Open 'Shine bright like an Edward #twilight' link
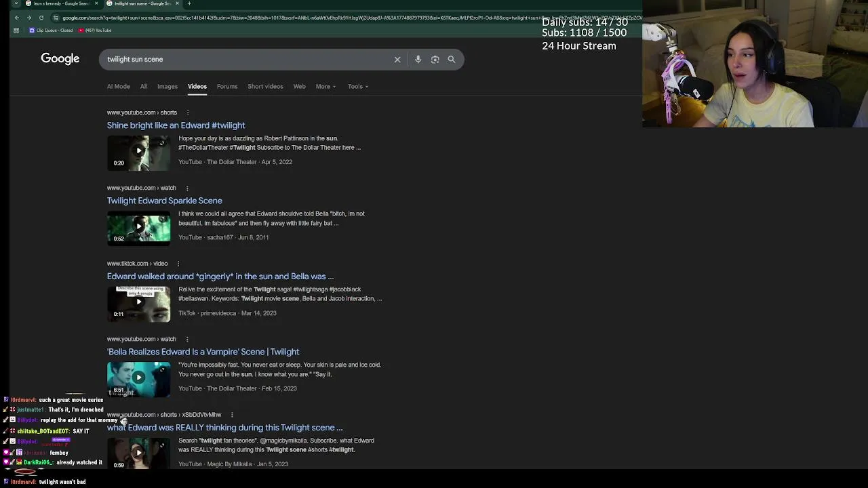The image size is (868, 488). [x=176, y=125]
